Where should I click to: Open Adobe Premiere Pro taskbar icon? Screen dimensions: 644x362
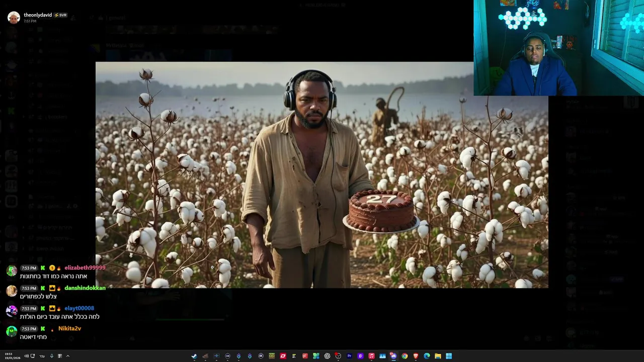pos(349,356)
